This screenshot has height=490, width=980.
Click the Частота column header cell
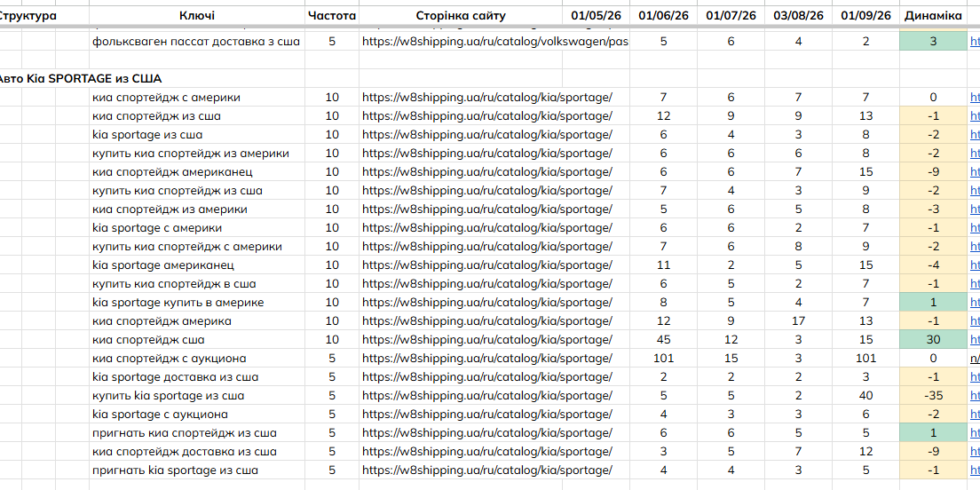click(x=332, y=16)
